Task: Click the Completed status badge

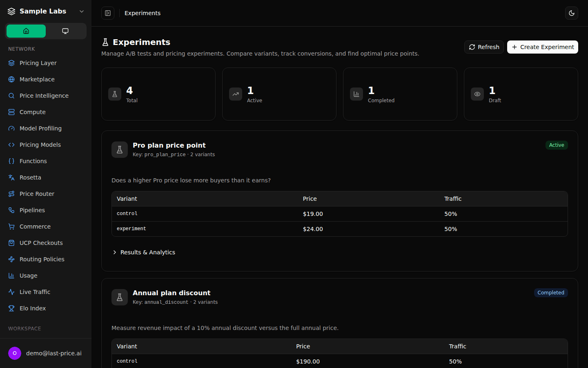Action: pyautogui.click(x=551, y=293)
